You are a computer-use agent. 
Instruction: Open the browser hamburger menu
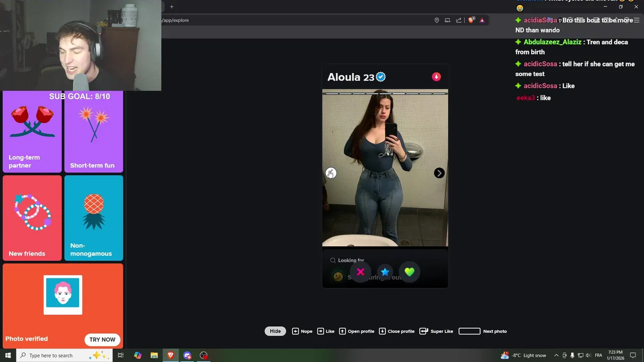coord(636,20)
